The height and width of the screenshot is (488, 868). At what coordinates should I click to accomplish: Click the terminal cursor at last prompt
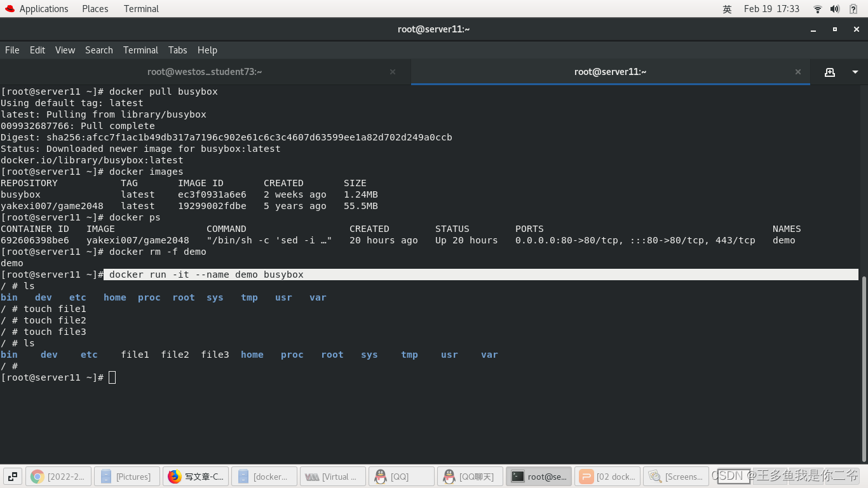click(x=112, y=377)
